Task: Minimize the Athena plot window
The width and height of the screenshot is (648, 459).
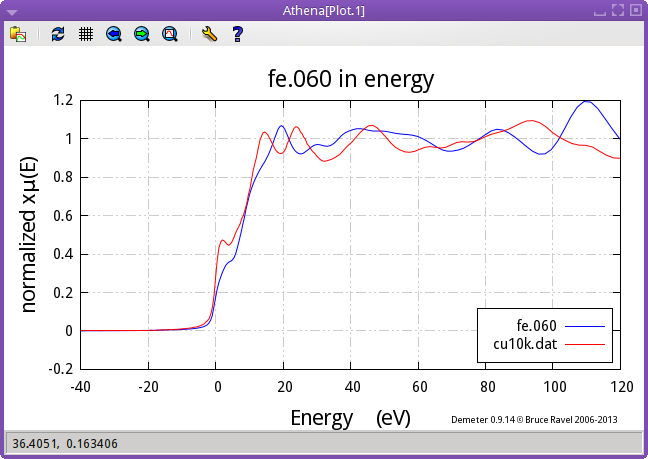Action: [601, 9]
